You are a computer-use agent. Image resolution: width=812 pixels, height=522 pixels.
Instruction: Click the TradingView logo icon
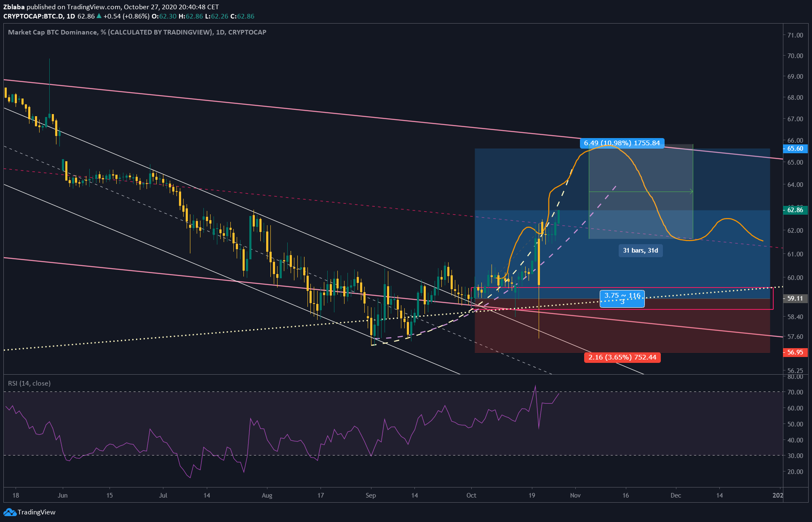click(x=10, y=512)
